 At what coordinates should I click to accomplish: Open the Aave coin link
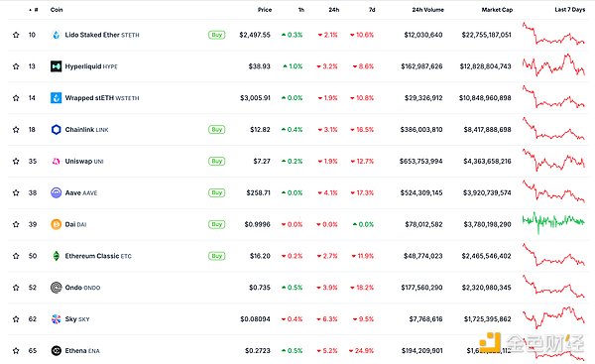tap(81, 192)
